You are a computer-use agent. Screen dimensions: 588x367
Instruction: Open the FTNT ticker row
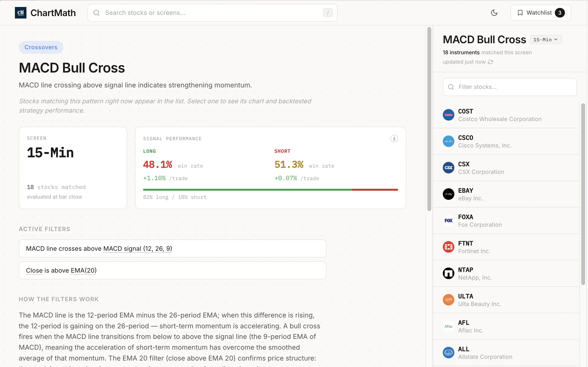click(506, 247)
